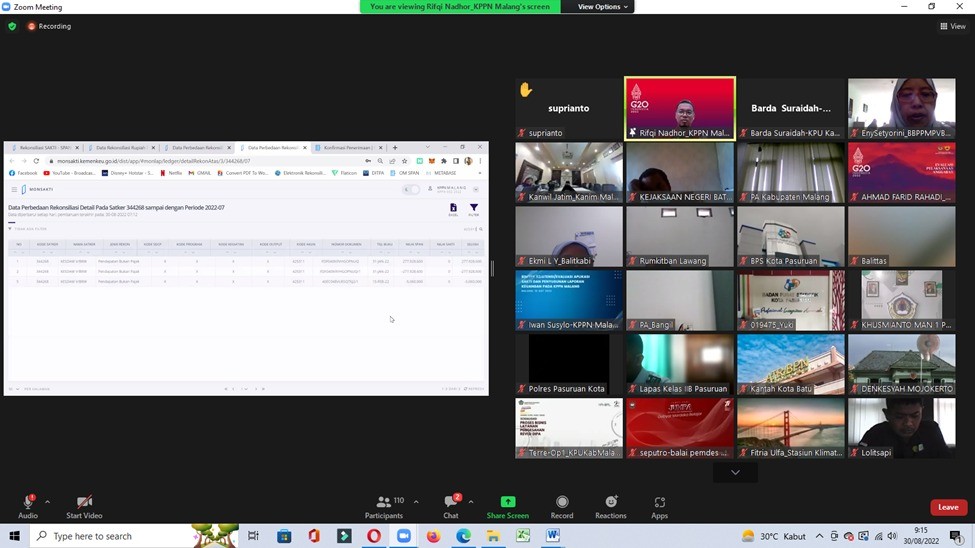Expand the arrow next to Participants

pyautogui.click(x=416, y=502)
